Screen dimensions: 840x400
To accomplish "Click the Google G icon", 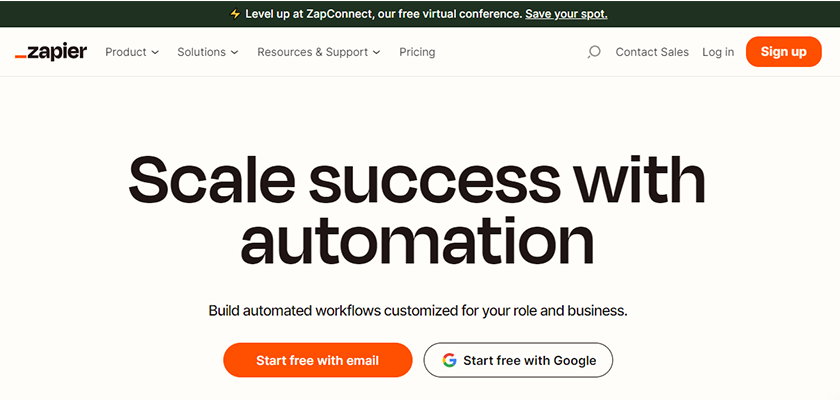I will click(449, 360).
